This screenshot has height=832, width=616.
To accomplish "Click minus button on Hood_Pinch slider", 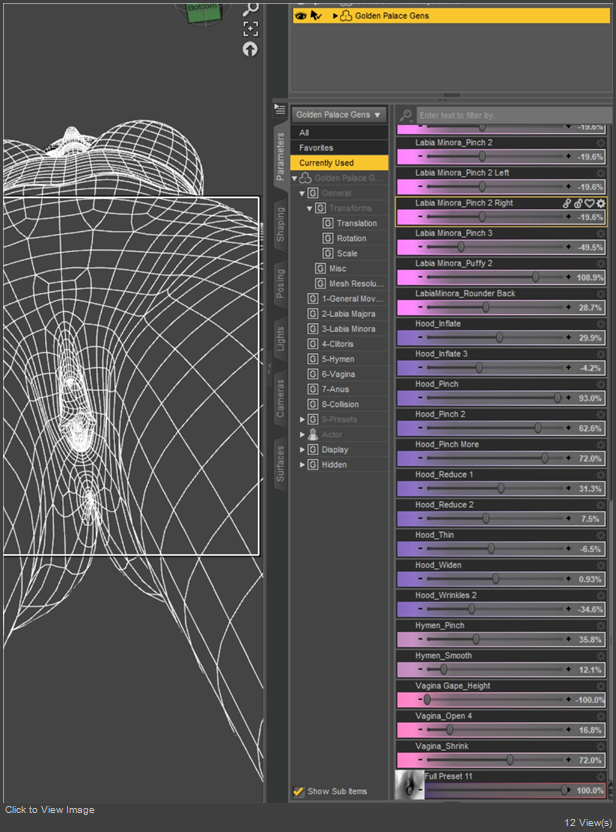I will (420, 397).
